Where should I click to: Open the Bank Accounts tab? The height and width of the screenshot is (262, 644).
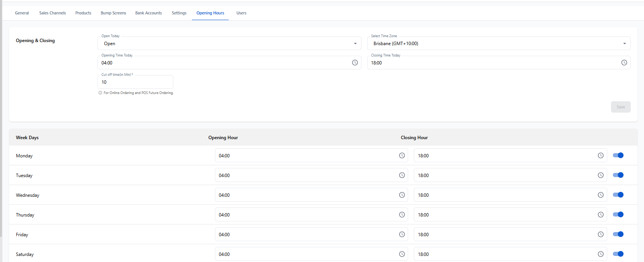[148, 13]
